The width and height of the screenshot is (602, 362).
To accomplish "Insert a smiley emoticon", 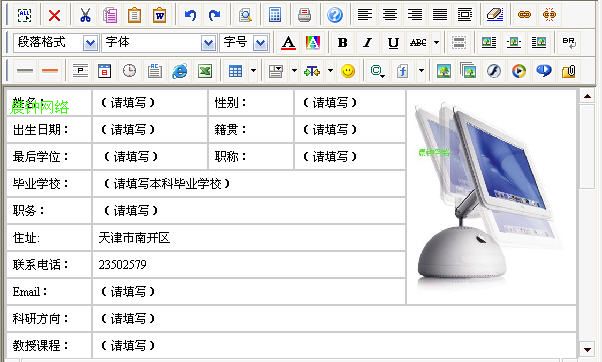I will (x=348, y=71).
